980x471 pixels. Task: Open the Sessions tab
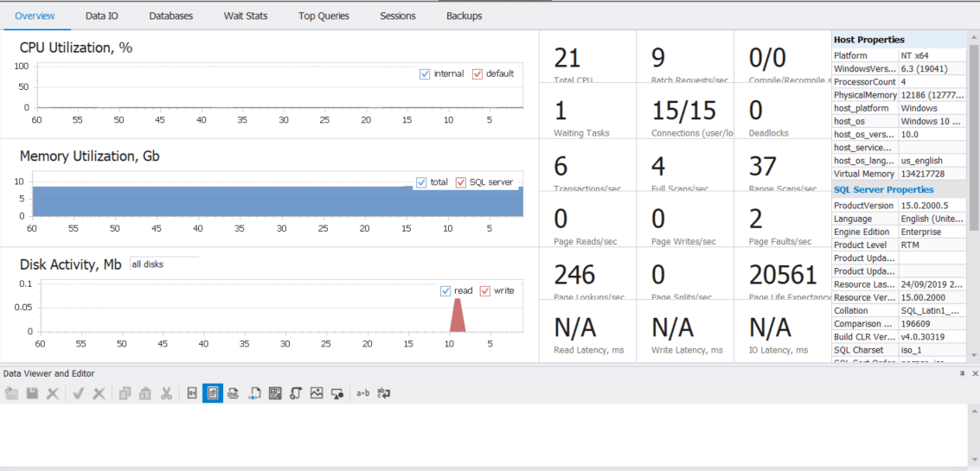tap(398, 16)
